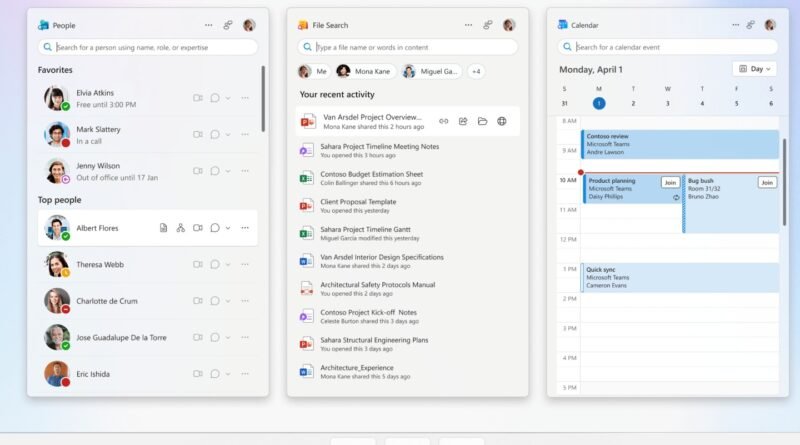Select day 6 in the week strip

pos(771,104)
